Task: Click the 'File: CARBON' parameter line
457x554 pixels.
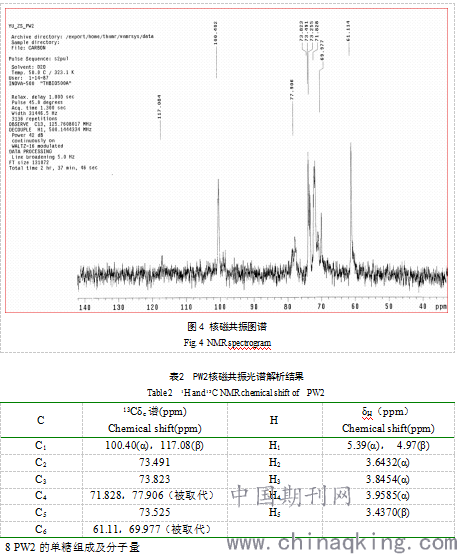Action: point(28,48)
